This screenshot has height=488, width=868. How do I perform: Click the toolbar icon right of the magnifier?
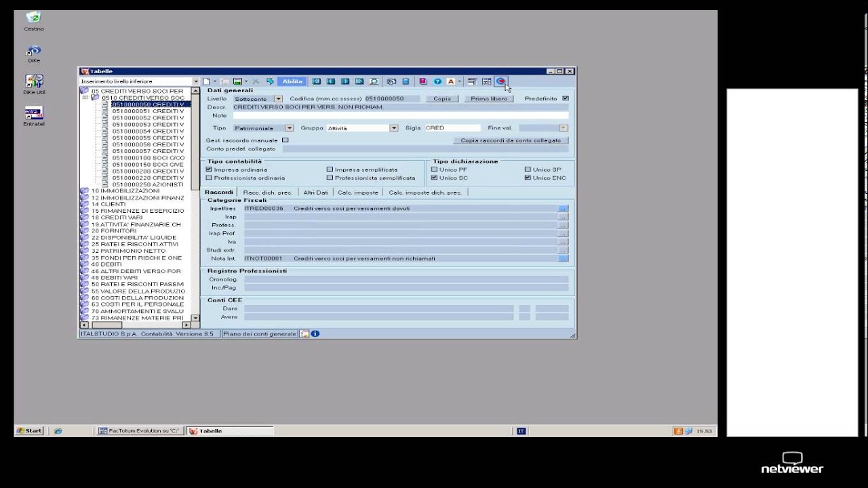point(391,81)
